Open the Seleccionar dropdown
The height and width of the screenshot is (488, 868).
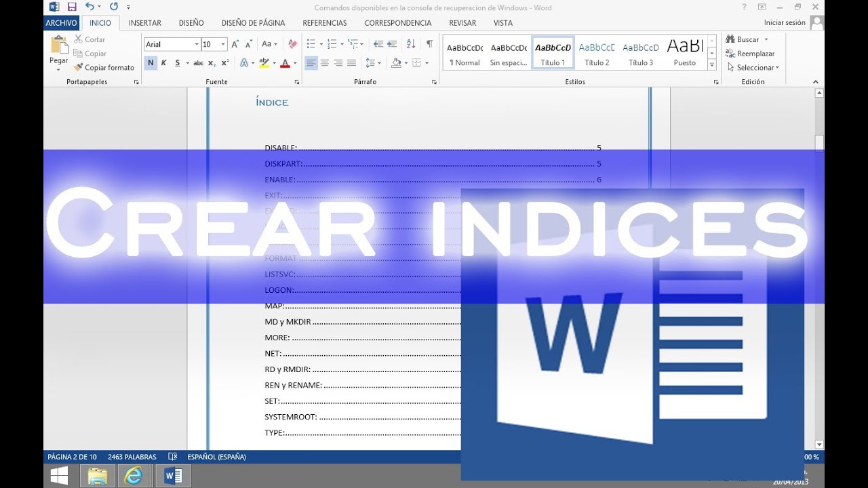coord(753,67)
